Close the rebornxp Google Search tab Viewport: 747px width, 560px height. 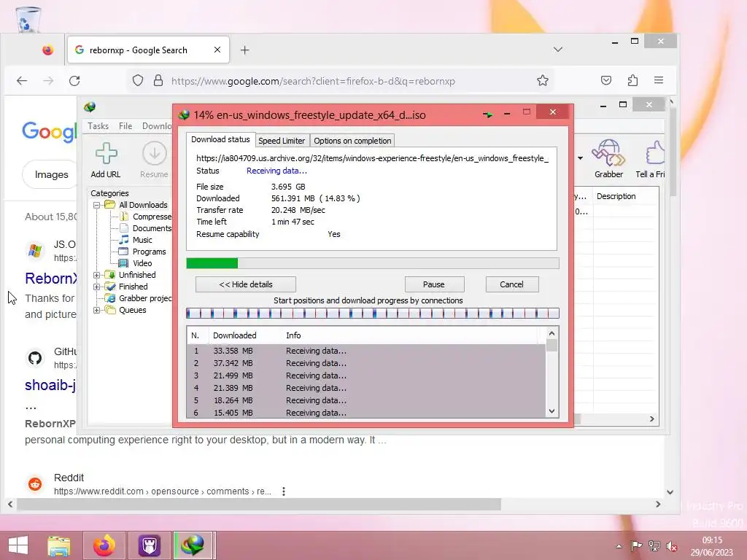[217, 50]
